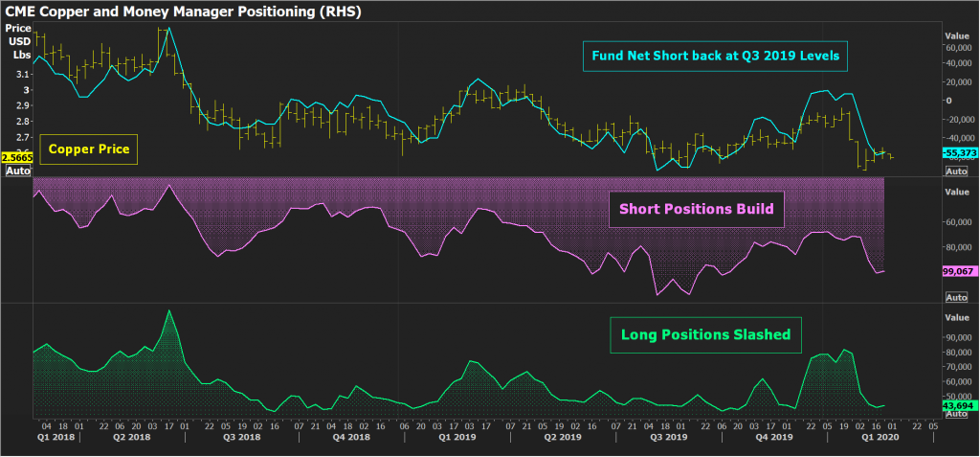Select Q1 2019 on the time axis
Image resolution: width=980 pixels, height=457 pixels.
pos(457,437)
